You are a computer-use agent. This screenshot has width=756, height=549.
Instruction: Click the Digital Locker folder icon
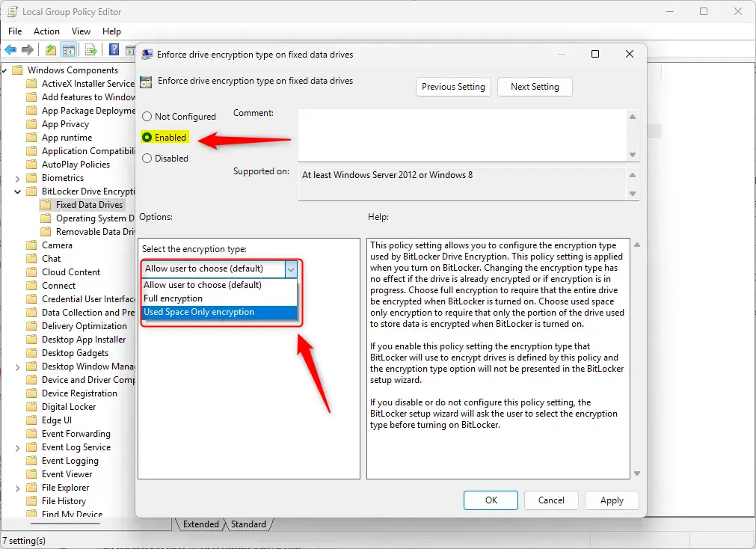tap(31, 407)
